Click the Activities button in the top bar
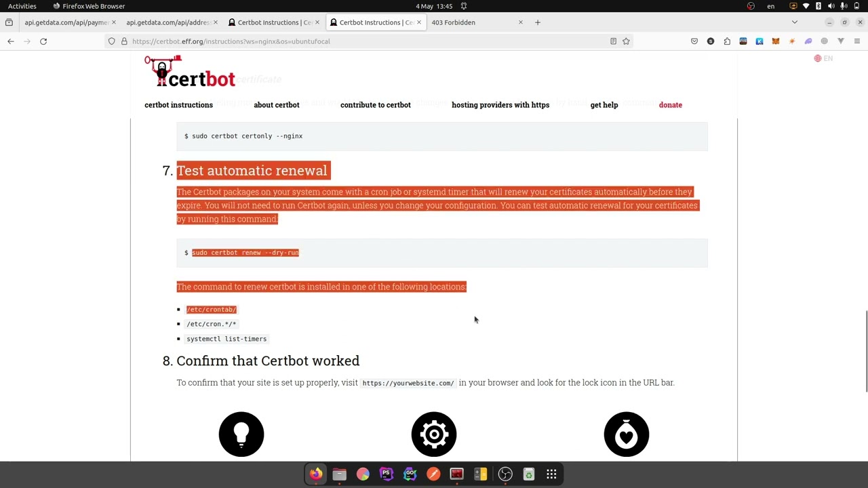The image size is (868, 488). coord(22,6)
